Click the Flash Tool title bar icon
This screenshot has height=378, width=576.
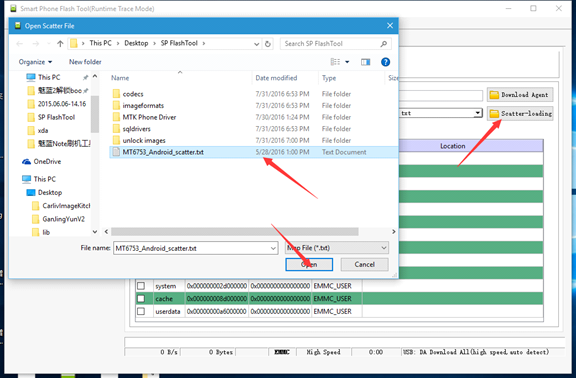pos(14,8)
